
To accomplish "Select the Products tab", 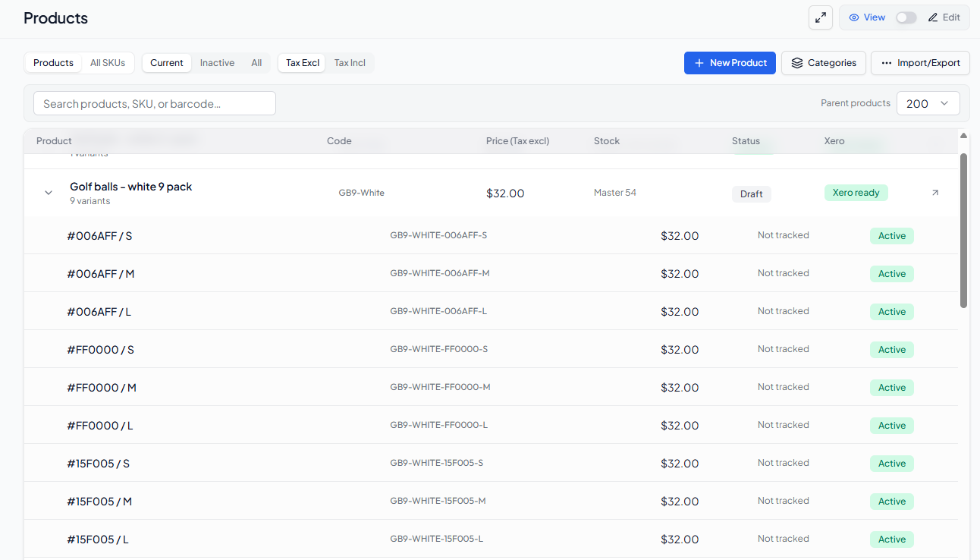I will click(53, 63).
